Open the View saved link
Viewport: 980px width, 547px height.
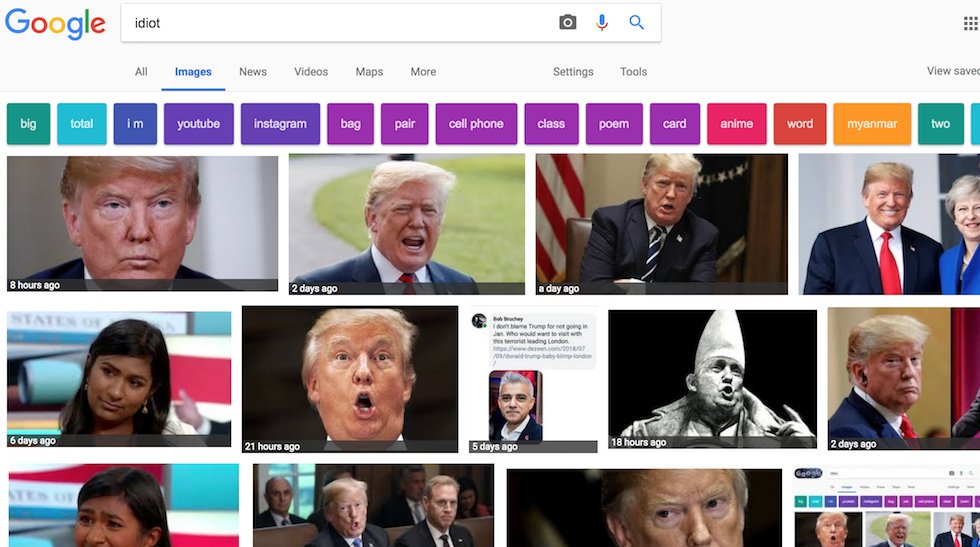(952, 71)
